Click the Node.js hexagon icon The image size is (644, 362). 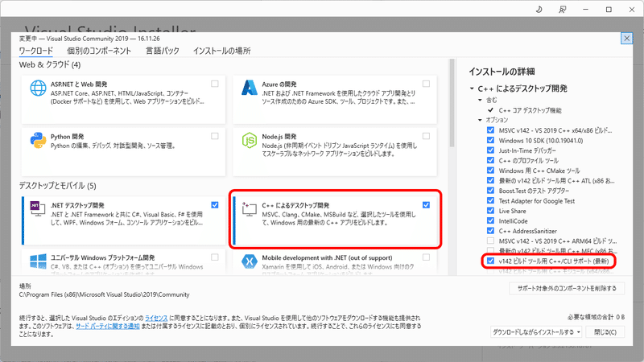(x=250, y=140)
